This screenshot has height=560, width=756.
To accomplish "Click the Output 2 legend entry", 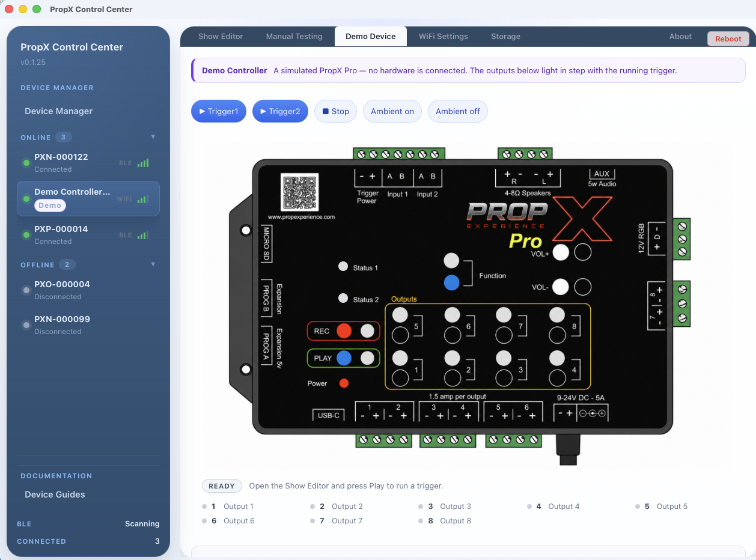I will [337, 507].
